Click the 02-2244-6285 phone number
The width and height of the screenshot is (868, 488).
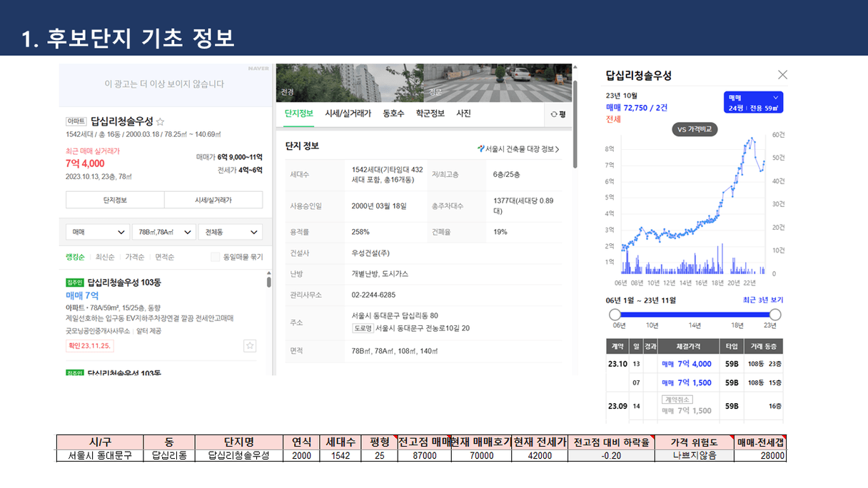[373, 295]
